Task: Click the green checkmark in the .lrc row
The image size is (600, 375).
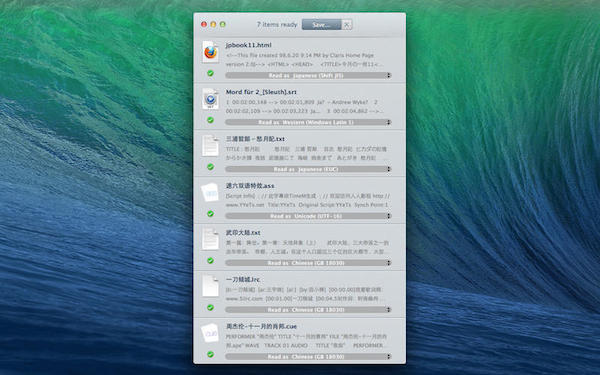Action: (x=210, y=307)
